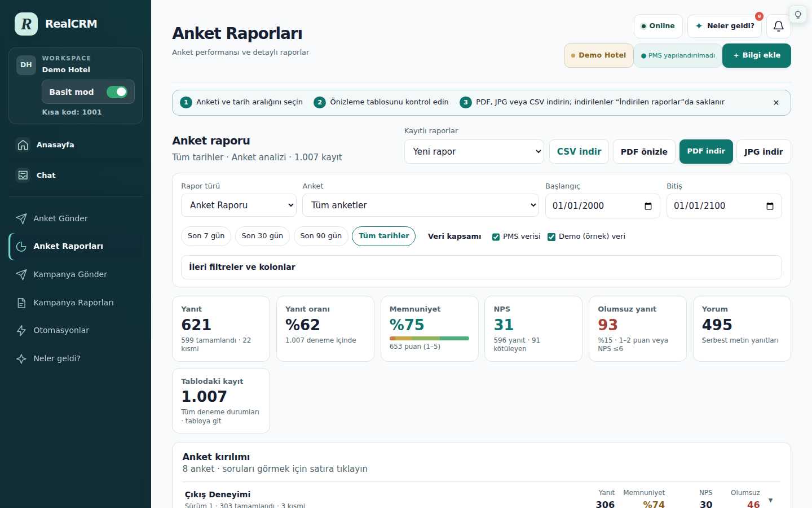The width and height of the screenshot is (812, 508).
Task: Dismiss the steps guide banner
Action: [776, 103]
